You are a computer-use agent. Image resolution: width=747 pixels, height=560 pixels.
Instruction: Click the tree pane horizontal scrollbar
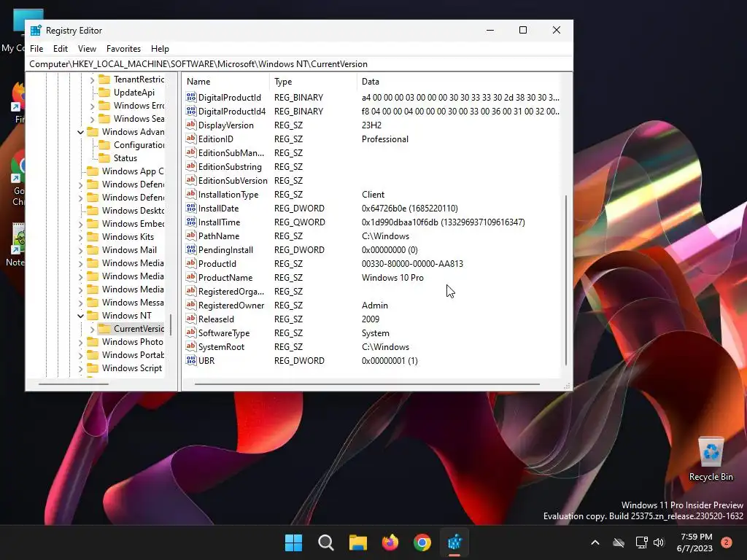(x=74, y=384)
